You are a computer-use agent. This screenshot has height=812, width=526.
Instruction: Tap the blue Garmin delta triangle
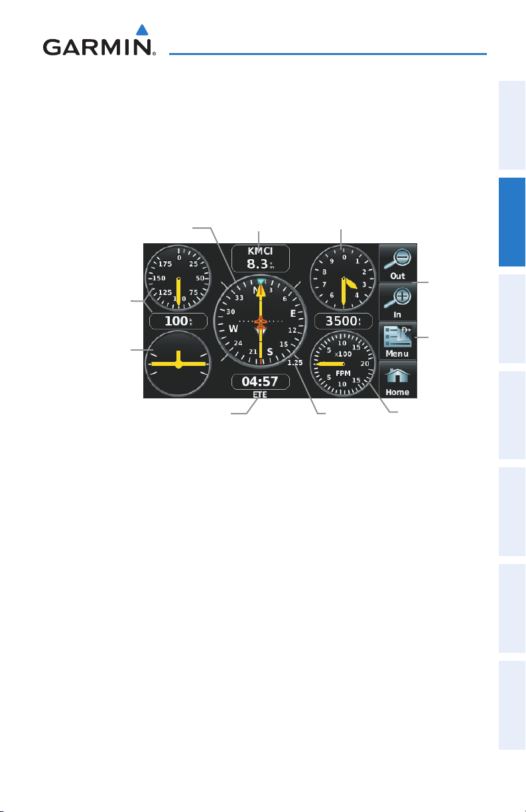point(140,29)
